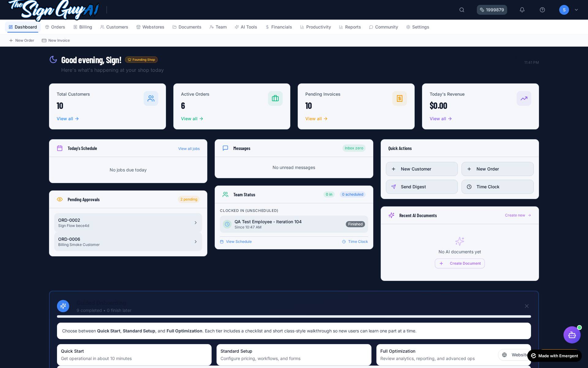588x368 pixels.
Task: Dismiss the Guided Onboarding panel
Action: pos(527,306)
